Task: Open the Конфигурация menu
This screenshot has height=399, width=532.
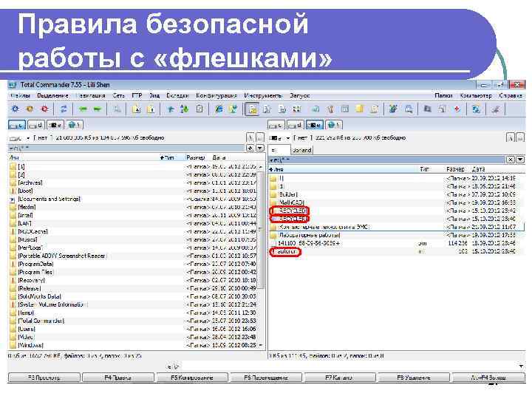Action: tap(216, 95)
